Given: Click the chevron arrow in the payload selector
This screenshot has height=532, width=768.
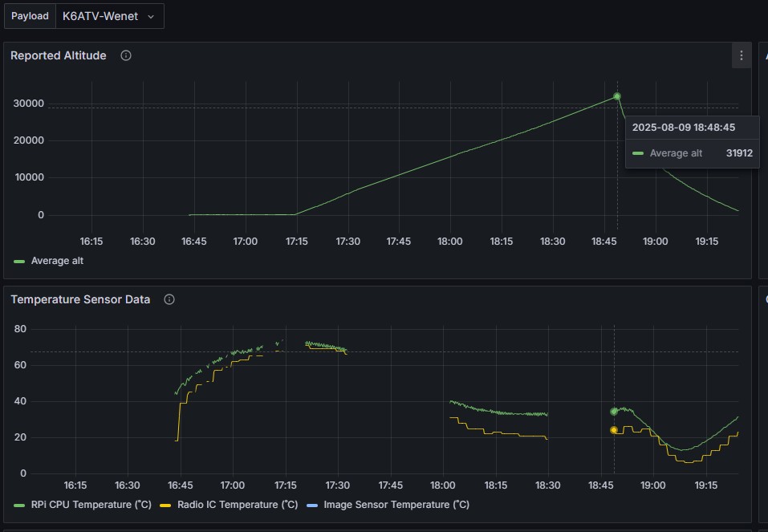Looking at the screenshot, I should [151, 16].
